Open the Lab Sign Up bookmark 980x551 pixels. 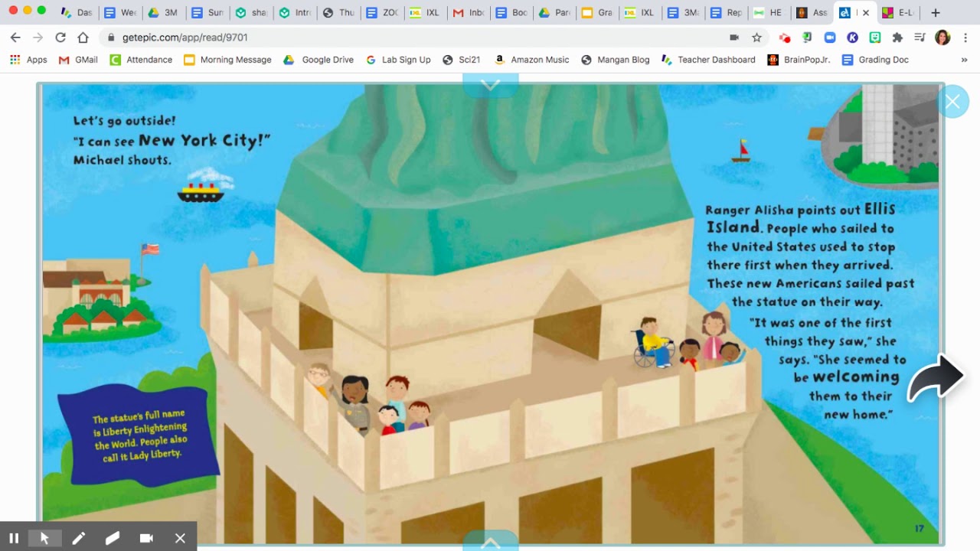click(398, 60)
